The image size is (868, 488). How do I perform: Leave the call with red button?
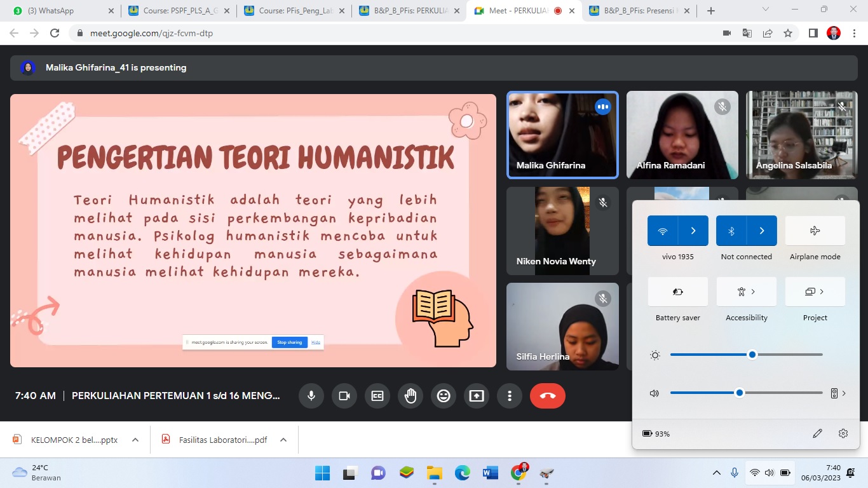click(547, 396)
